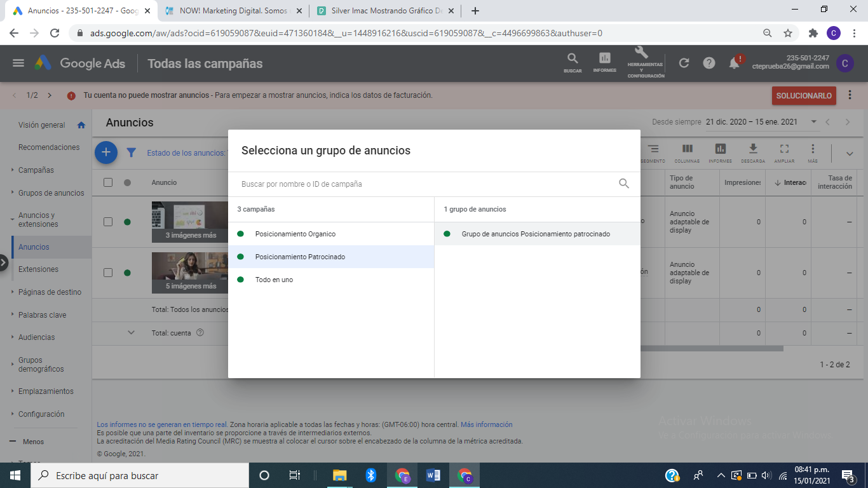Click the filter funnel icon

(132, 152)
